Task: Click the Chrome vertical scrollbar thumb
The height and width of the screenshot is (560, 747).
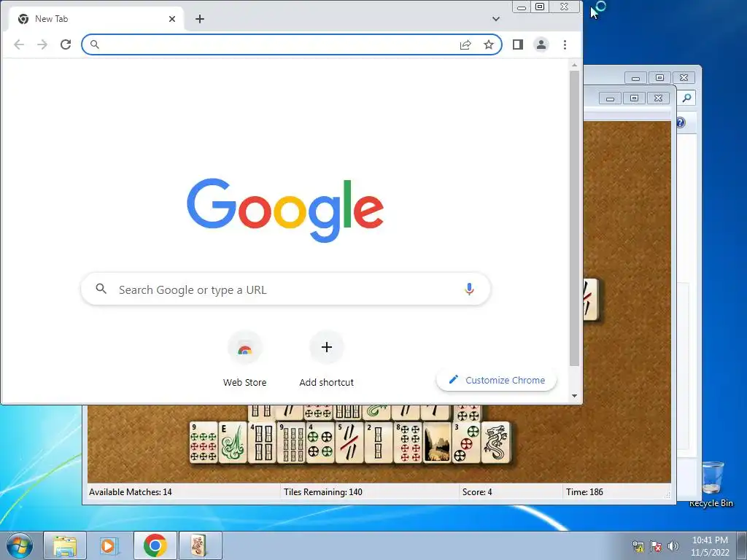Action: [575, 218]
